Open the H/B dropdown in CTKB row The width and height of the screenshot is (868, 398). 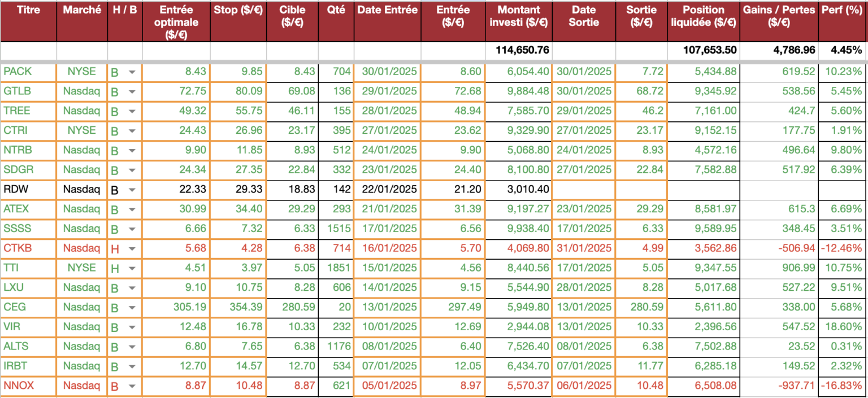132,248
